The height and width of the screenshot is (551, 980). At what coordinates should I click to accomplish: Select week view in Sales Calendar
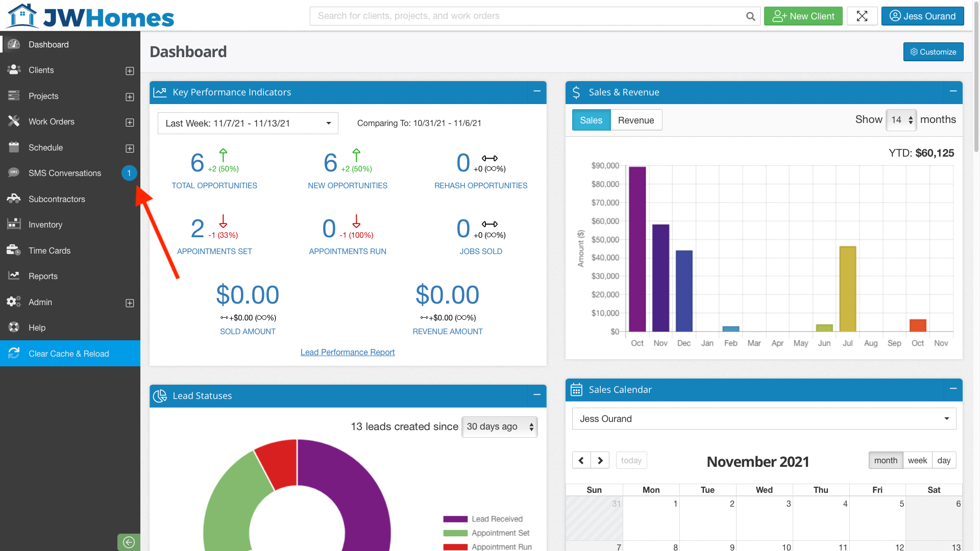pyautogui.click(x=917, y=460)
